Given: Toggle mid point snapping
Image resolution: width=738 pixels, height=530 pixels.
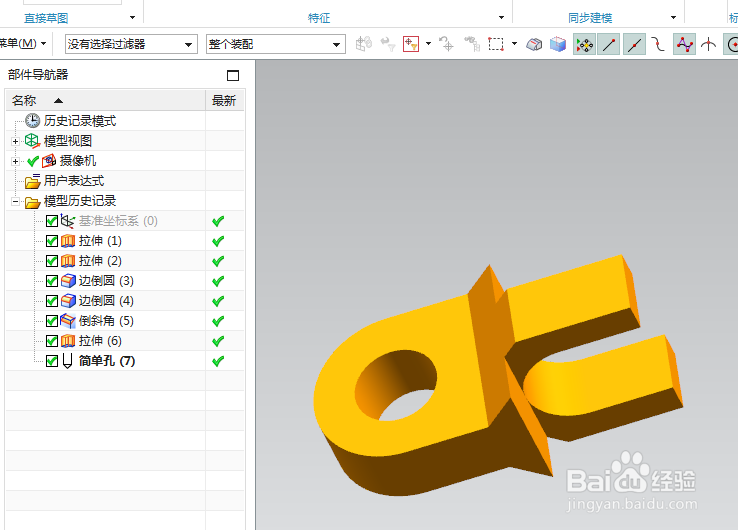Looking at the screenshot, I should coord(634,45).
